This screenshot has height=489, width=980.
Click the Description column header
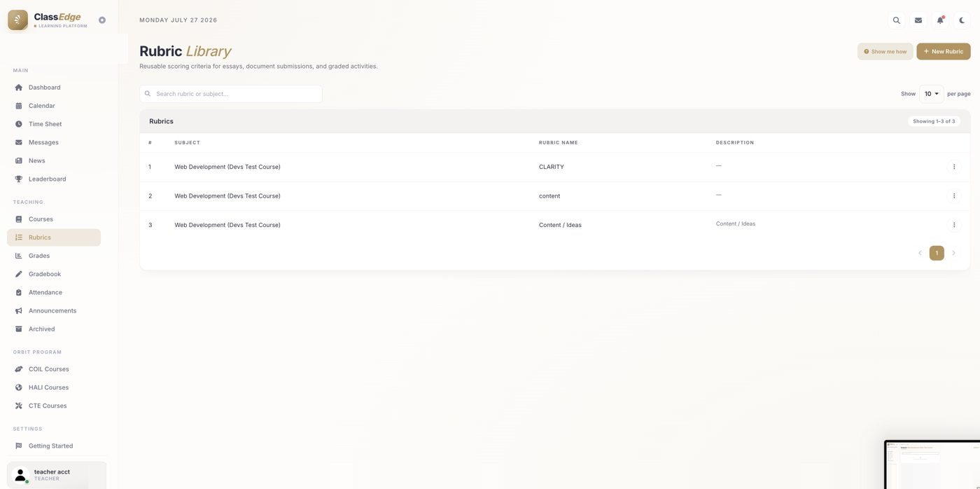[x=735, y=143]
